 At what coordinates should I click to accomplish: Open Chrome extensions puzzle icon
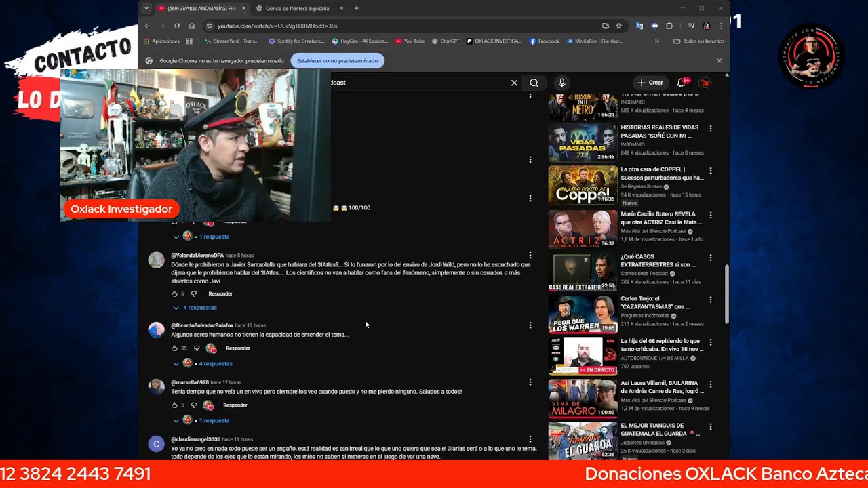[669, 26]
